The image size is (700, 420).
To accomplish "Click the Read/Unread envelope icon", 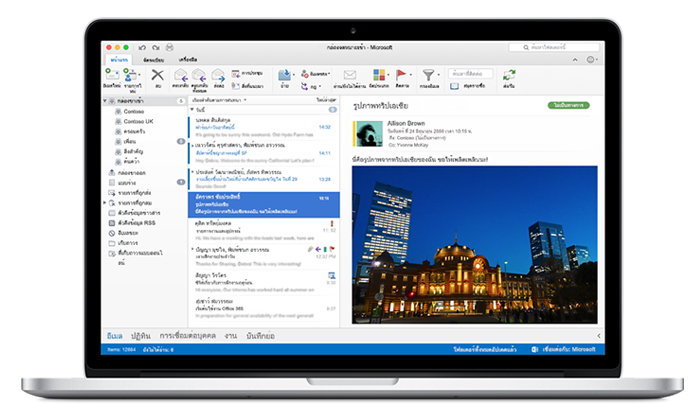I will coord(350,75).
